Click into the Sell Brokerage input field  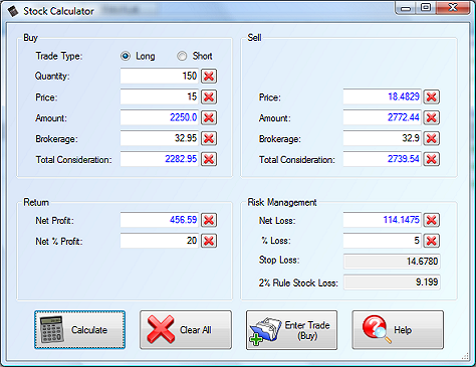pos(382,138)
